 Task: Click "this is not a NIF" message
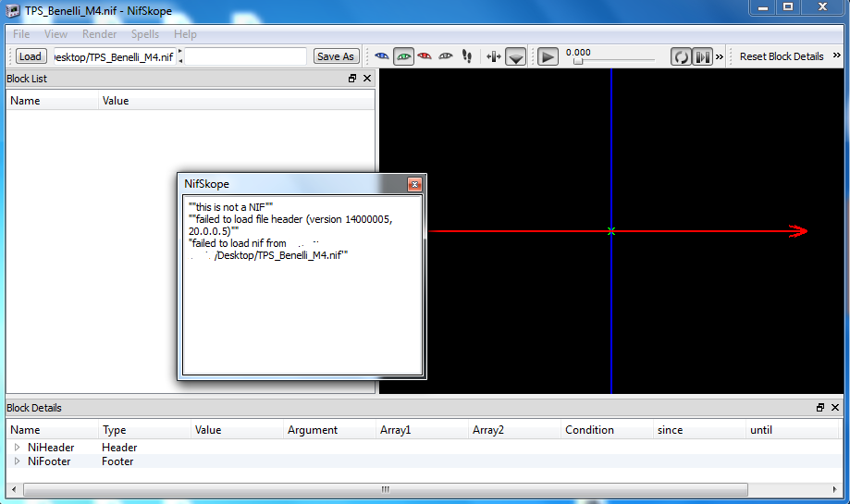point(231,207)
